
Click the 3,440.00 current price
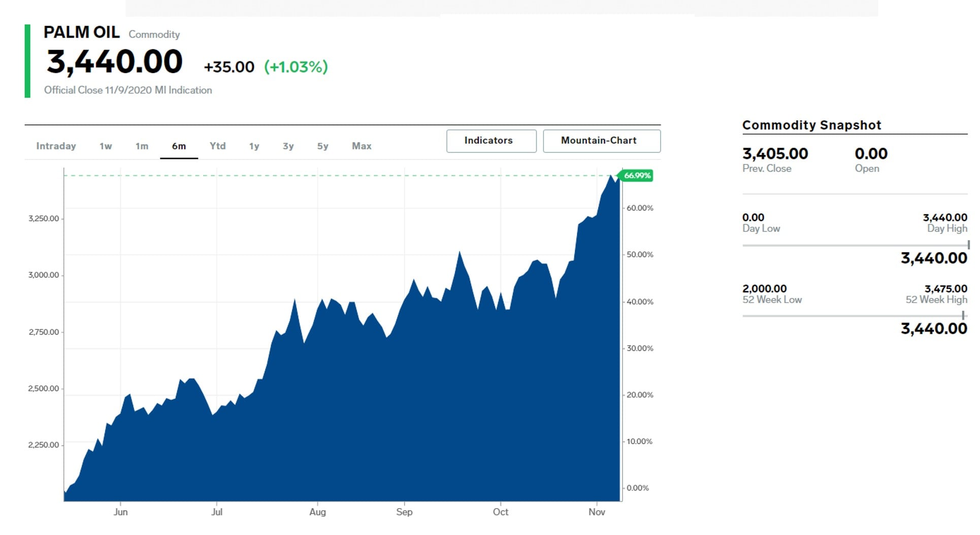coord(115,62)
